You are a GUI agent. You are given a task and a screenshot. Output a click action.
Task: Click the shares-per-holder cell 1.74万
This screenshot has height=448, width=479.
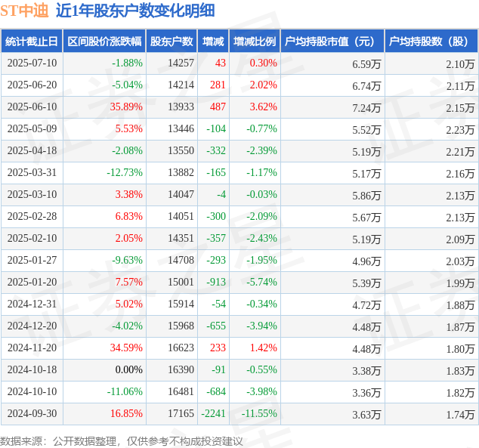pyautogui.click(x=460, y=415)
